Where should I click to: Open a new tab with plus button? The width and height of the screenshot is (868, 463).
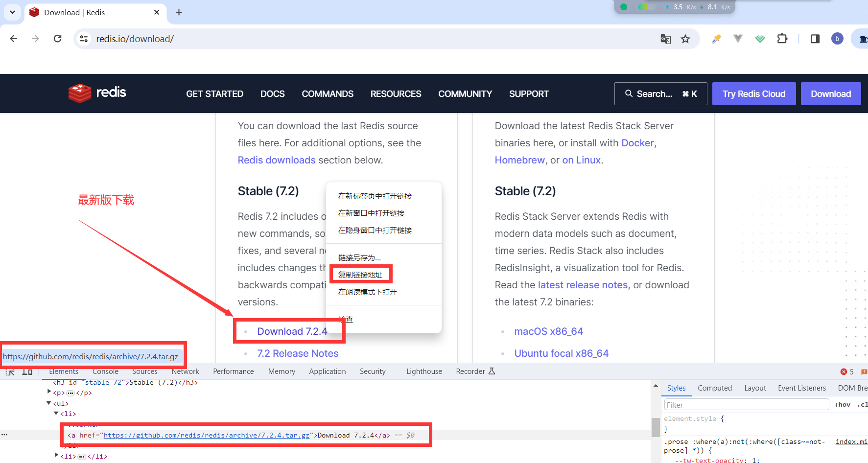(x=179, y=12)
